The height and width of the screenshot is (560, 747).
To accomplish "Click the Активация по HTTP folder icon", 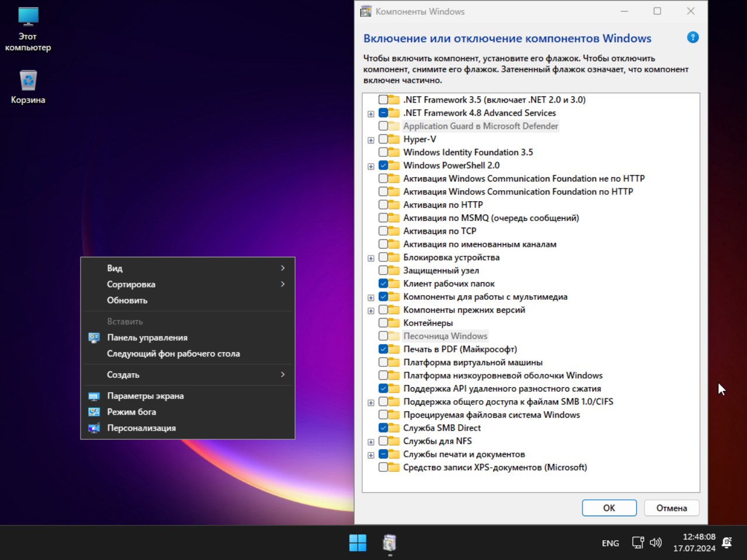I will coord(394,205).
